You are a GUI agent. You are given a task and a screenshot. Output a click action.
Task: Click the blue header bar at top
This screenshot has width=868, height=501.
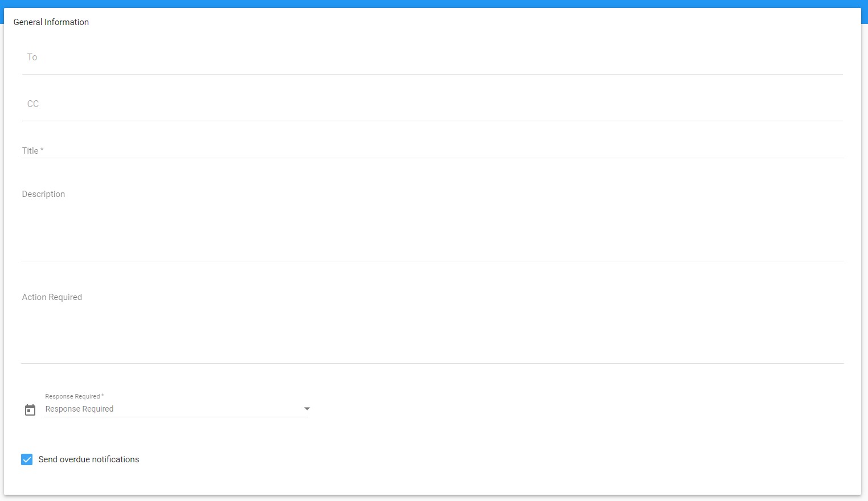click(433, 3)
